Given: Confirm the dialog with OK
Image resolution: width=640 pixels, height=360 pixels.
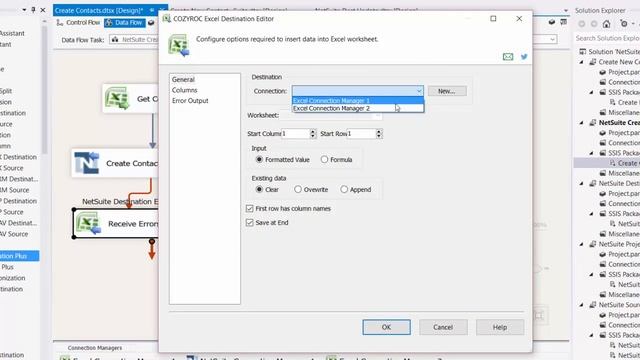Looking at the screenshot, I should pos(386,327).
